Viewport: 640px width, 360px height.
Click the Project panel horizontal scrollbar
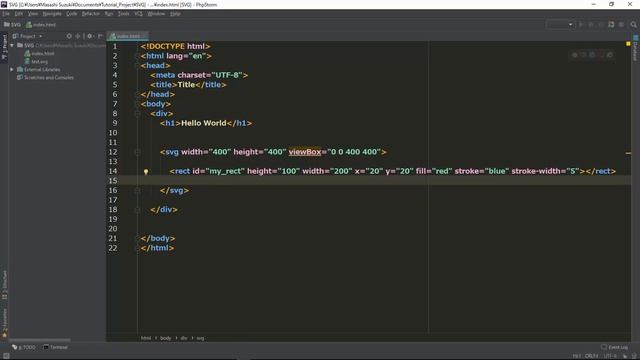click(x=40, y=340)
